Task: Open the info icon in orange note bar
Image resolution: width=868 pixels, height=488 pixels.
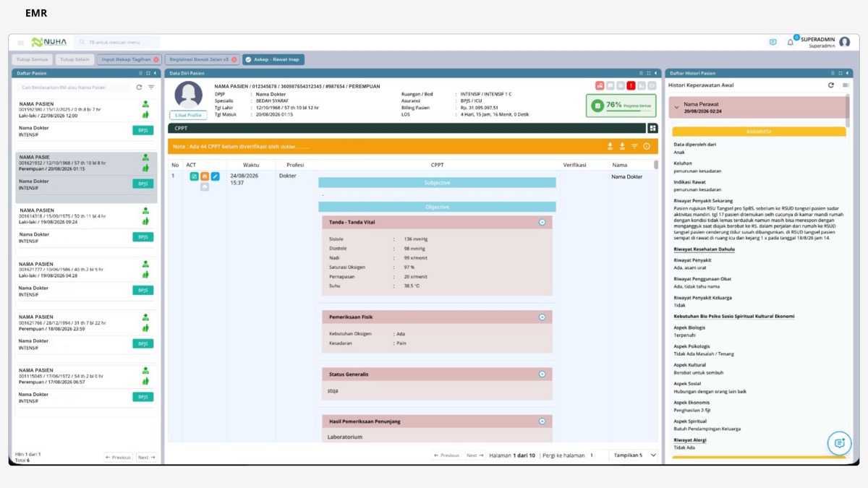Action: click(x=647, y=146)
